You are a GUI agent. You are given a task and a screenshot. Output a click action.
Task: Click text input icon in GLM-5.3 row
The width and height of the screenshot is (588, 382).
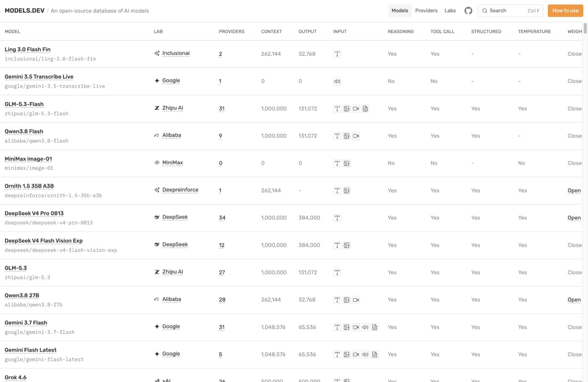tap(337, 272)
